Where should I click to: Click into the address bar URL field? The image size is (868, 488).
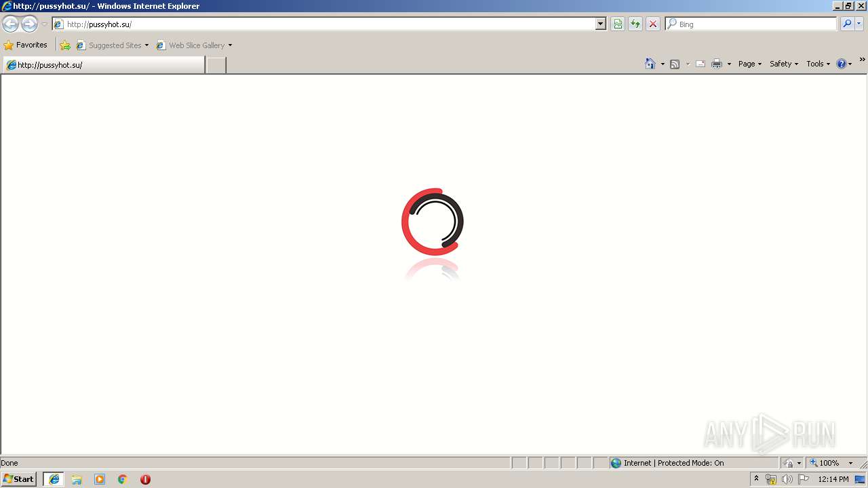click(329, 24)
